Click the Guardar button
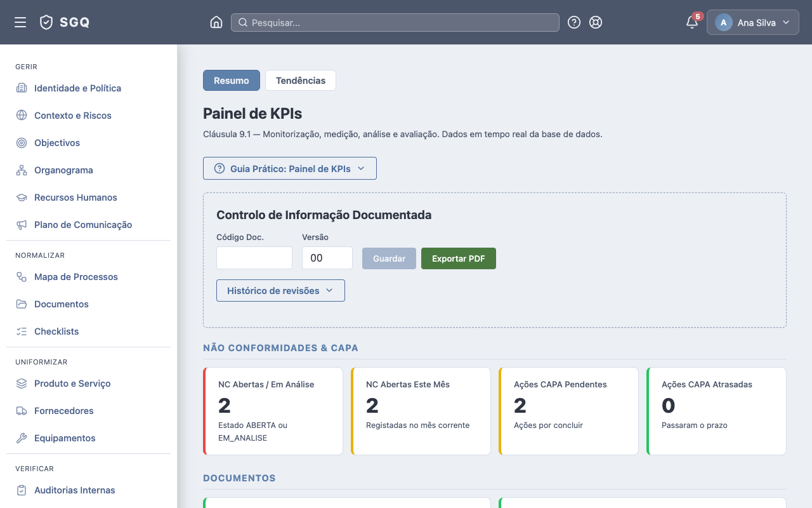The image size is (812, 508). pos(389,258)
